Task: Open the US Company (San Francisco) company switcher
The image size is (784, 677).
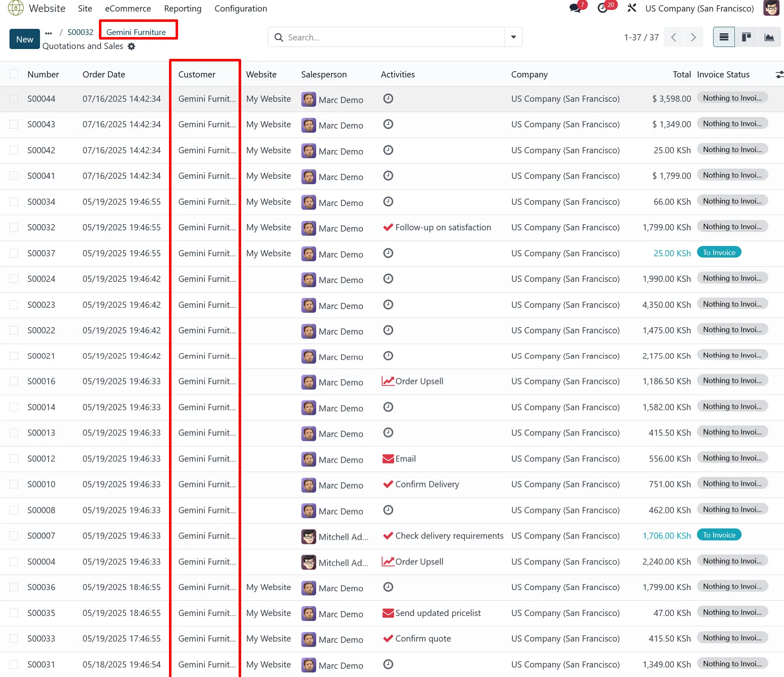Action: pyautogui.click(x=699, y=9)
